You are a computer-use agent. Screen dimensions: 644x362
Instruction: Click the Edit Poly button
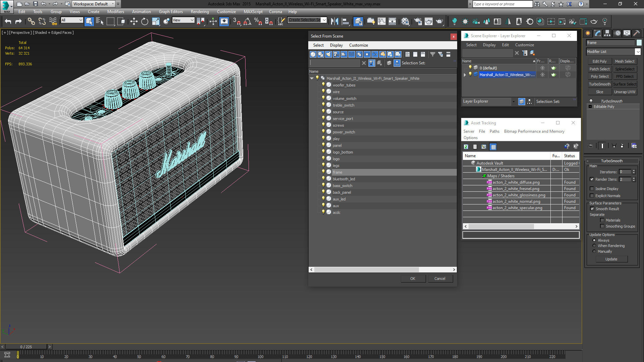[x=599, y=61]
